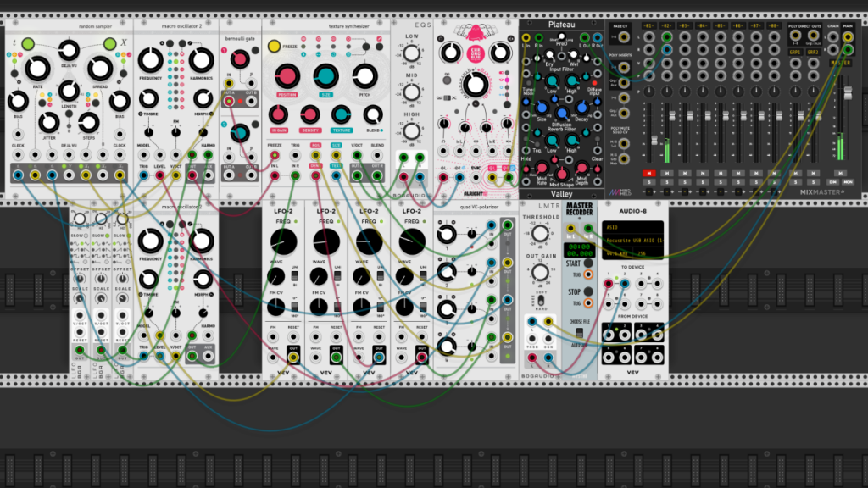Click the Dry knob on Plateau reverb
This screenshot has height=488, width=868.
click(549, 55)
